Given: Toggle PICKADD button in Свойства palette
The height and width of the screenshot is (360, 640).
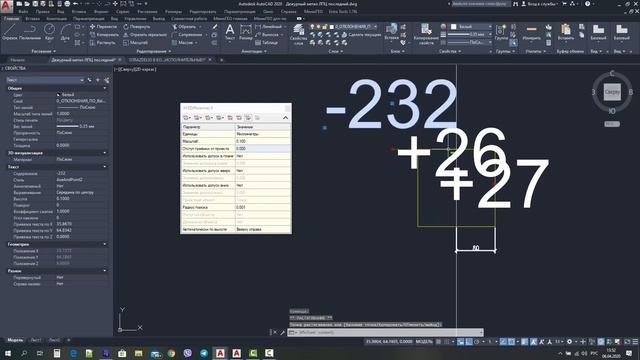Looking at the screenshot, I should pyautogui.click(x=89, y=80).
